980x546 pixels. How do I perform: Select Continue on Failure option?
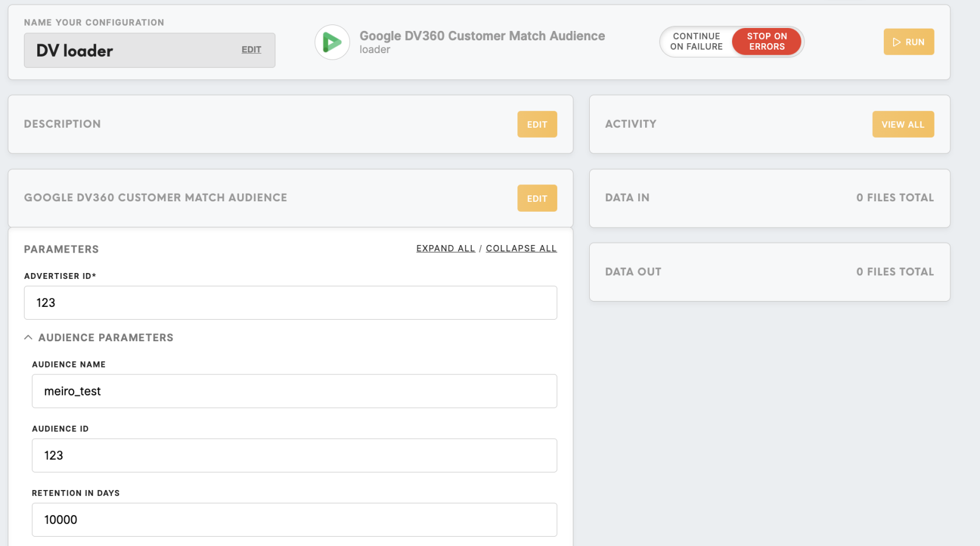click(696, 41)
